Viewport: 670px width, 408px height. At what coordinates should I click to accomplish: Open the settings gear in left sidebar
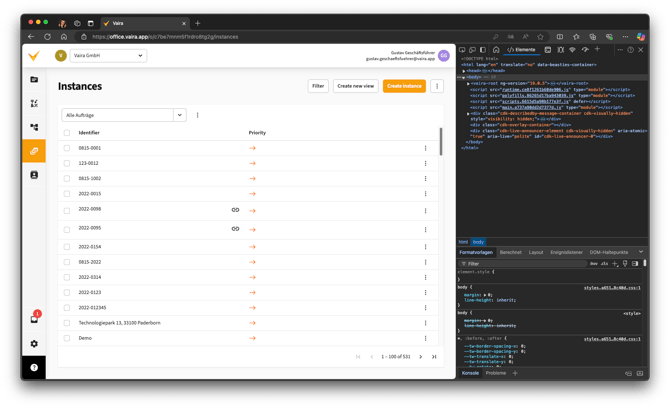coord(34,343)
